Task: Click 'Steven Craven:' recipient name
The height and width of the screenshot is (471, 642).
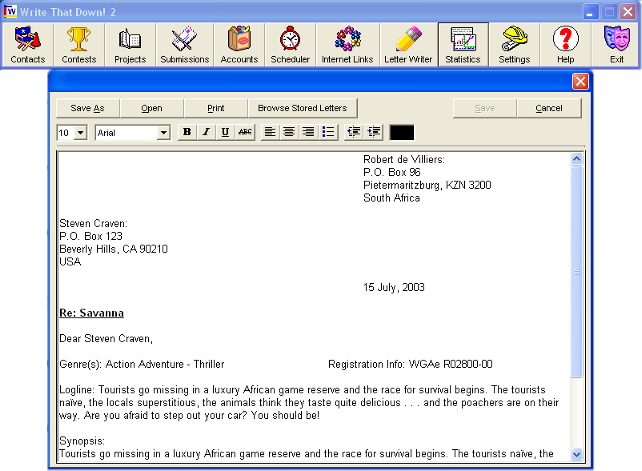Action: pos(93,224)
